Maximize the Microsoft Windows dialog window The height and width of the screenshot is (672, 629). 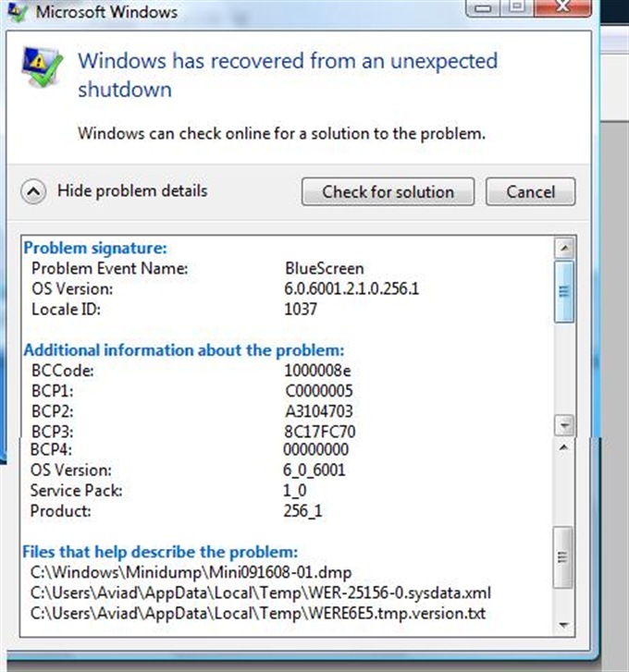pos(515,7)
